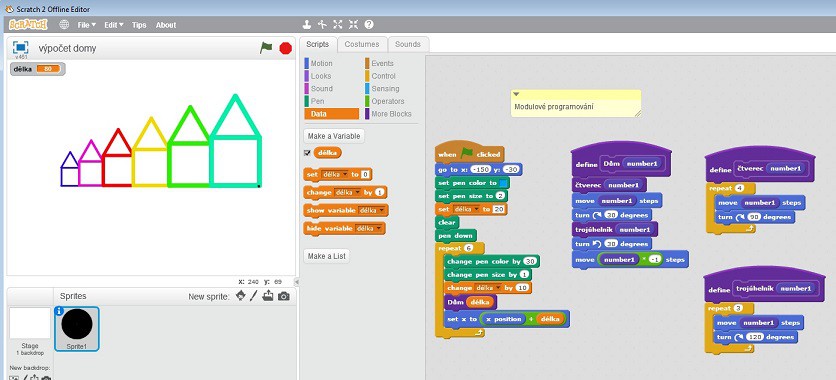Switch to the Sounds tab
This screenshot has width=836, height=380.
click(x=408, y=44)
